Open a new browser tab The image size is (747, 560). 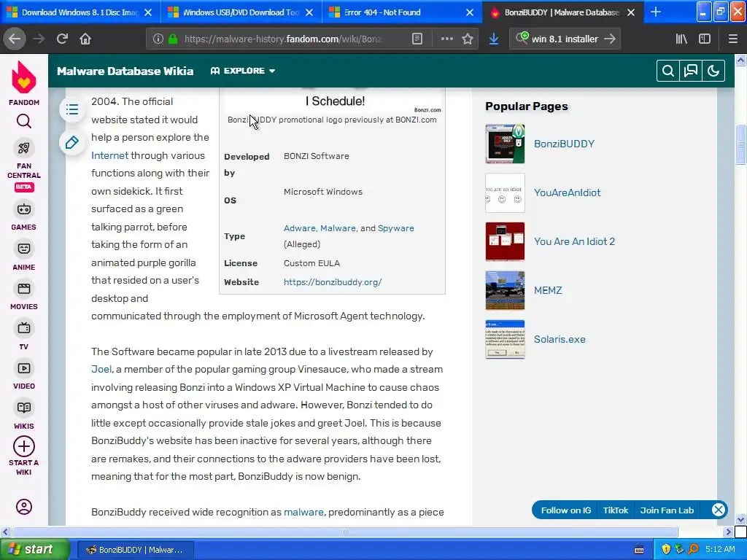click(656, 12)
